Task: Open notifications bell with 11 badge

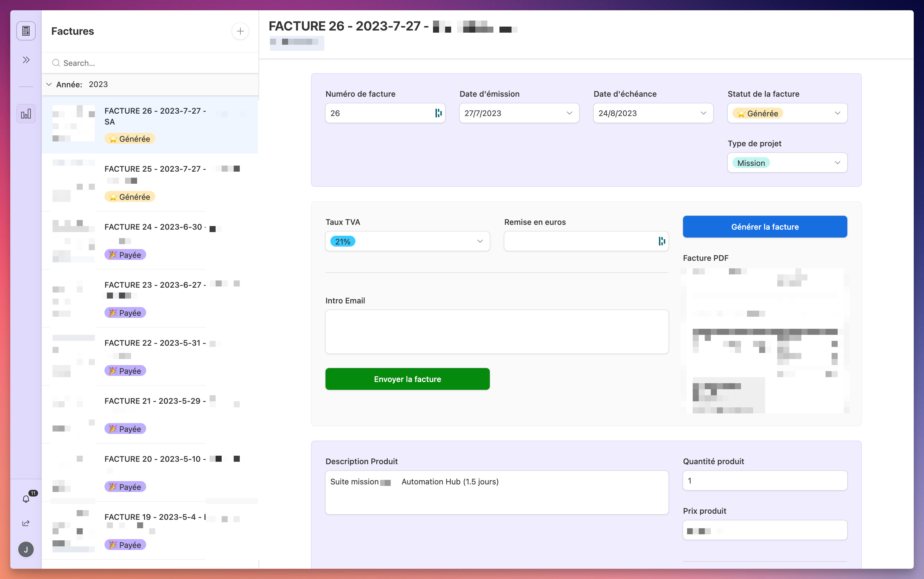Action: pyautogui.click(x=26, y=499)
